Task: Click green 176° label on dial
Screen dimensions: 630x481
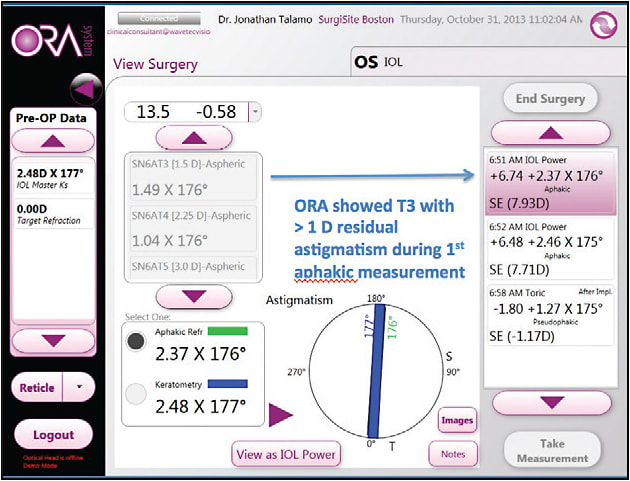Action: (x=393, y=327)
